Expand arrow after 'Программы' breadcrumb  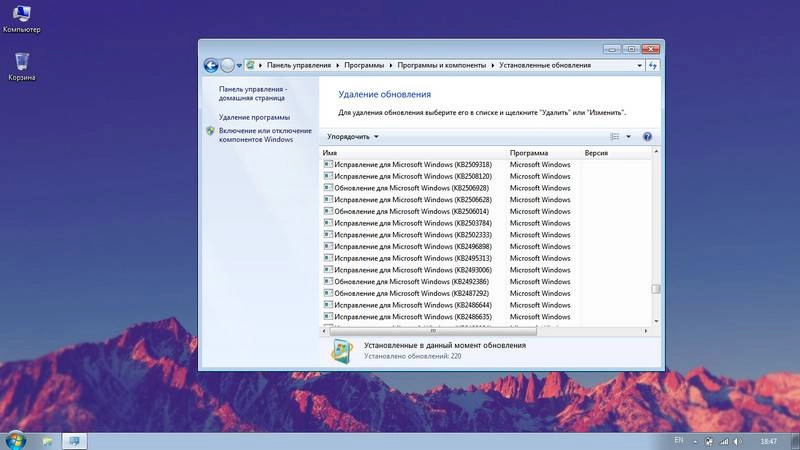tap(391, 65)
